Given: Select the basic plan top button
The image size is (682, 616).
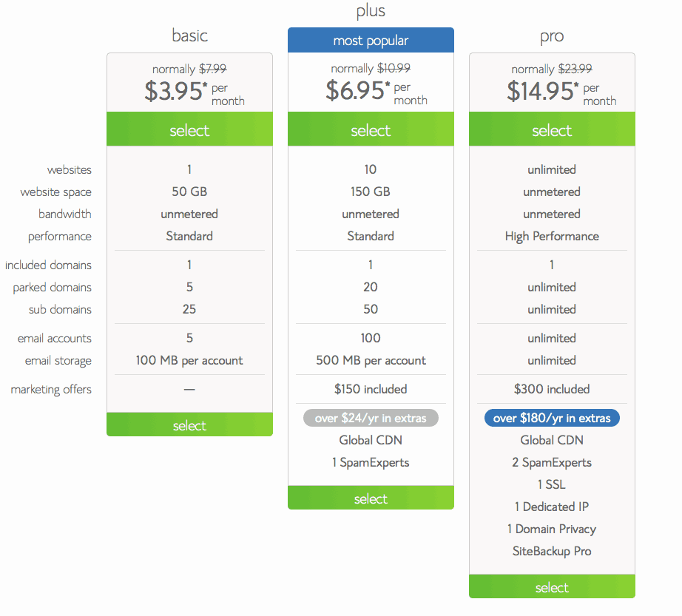Looking at the screenshot, I should tap(189, 129).
